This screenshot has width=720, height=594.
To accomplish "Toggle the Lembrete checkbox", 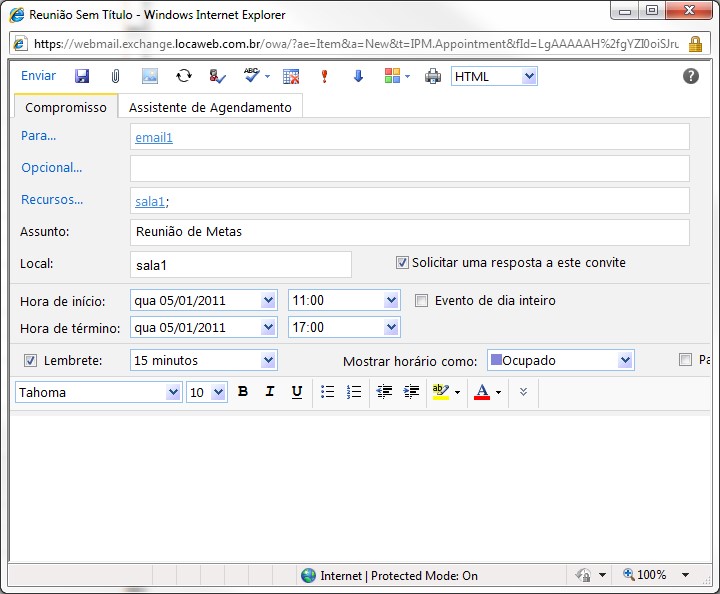I will tap(30, 360).
